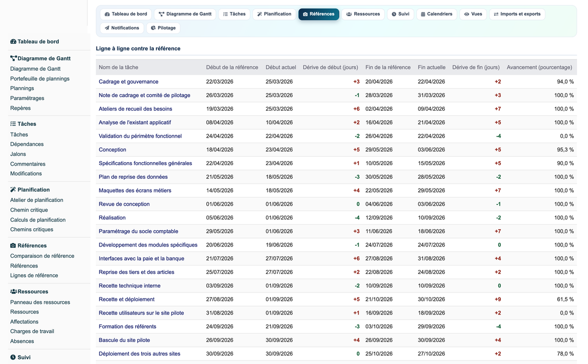This screenshot has width=588, height=364.
Task: Open task Bascule du site pilote
Action: coord(124,340)
